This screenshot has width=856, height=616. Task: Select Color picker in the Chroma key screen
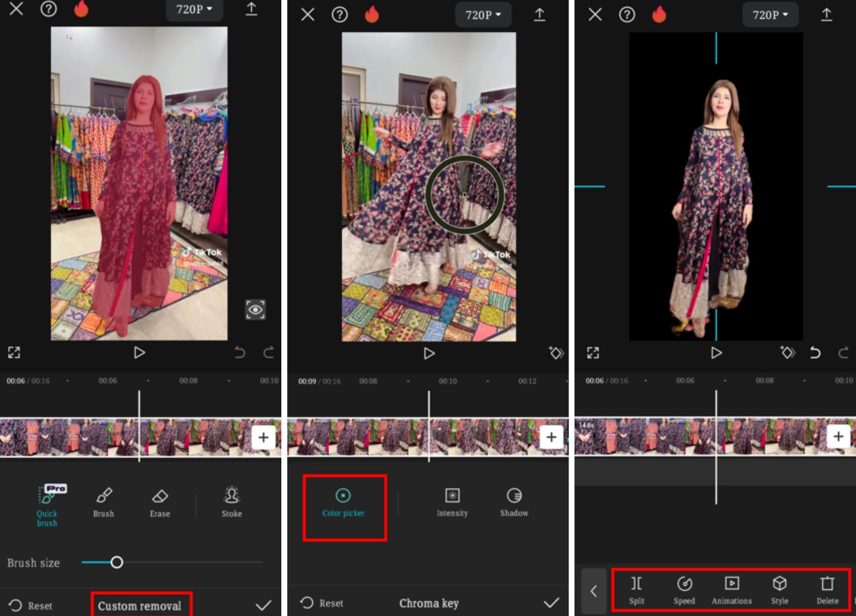344,502
